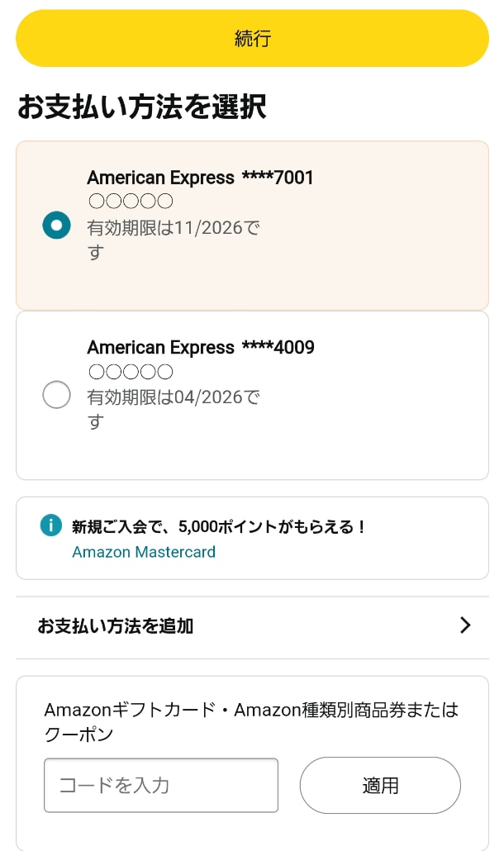
Task: Click inside the コードを入力 code entry field
Action: point(160,785)
